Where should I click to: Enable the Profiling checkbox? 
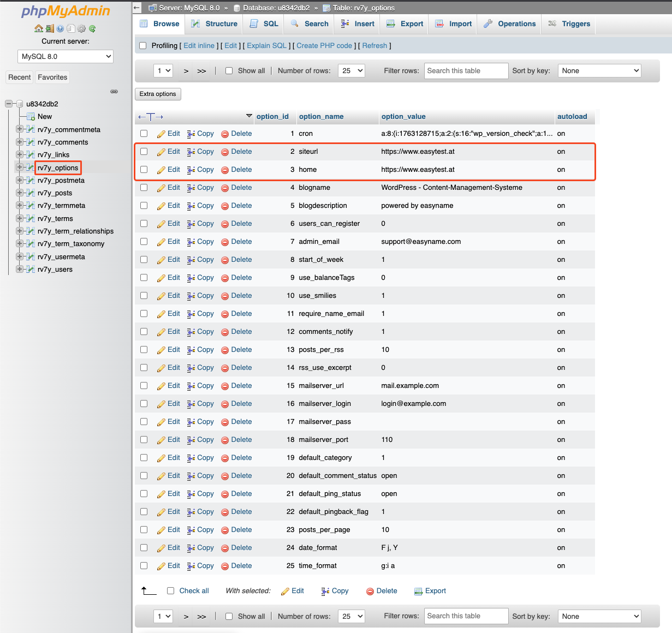coord(143,46)
